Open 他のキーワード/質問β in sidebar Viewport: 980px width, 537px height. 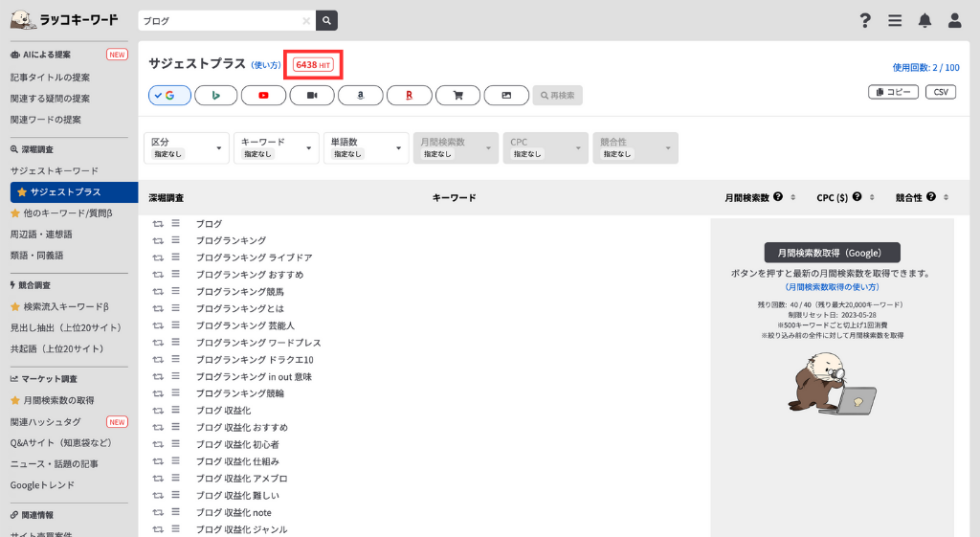(61, 213)
